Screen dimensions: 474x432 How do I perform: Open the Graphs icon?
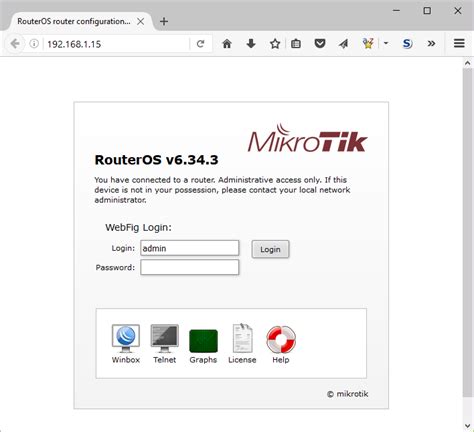click(x=203, y=341)
